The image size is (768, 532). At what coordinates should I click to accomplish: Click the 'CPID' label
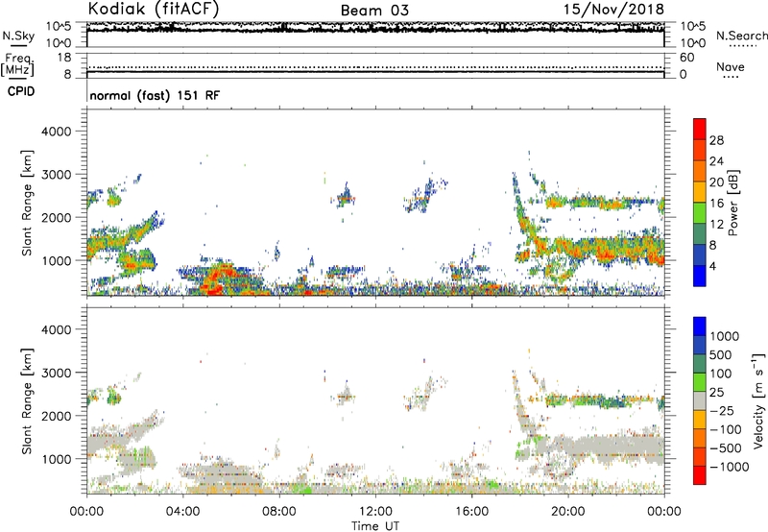point(21,91)
